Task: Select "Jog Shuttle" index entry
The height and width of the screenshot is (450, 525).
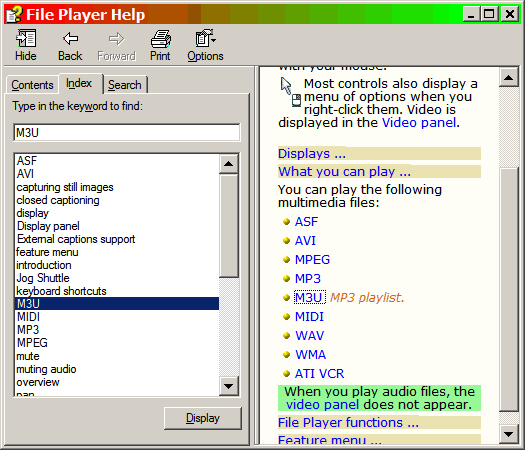Action: (x=43, y=278)
